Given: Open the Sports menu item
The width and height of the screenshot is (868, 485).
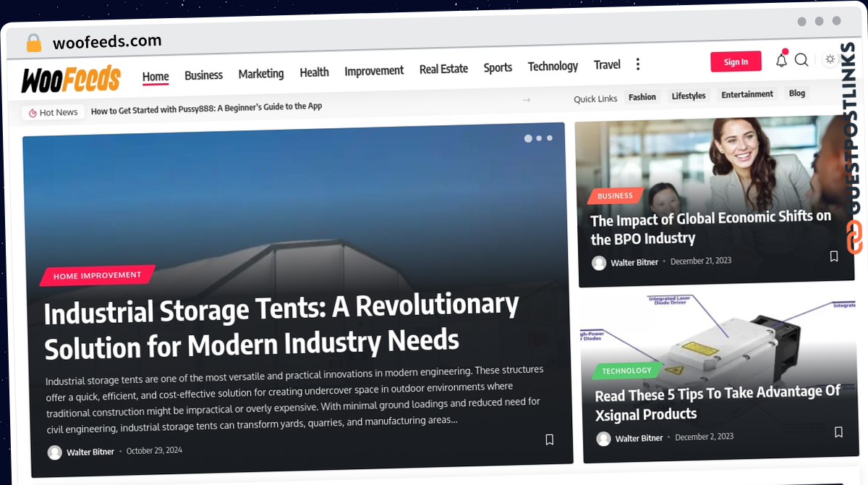Looking at the screenshot, I should 498,67.
